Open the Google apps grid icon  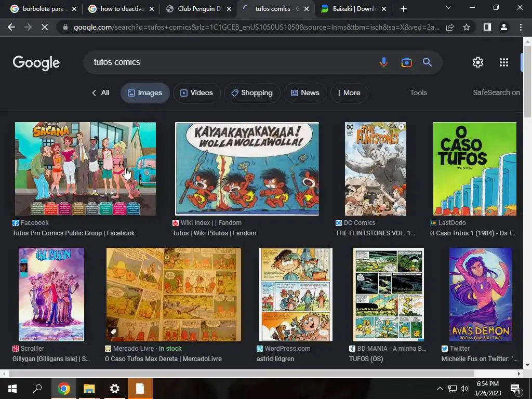pyautogui.click(x=504, y=62)
